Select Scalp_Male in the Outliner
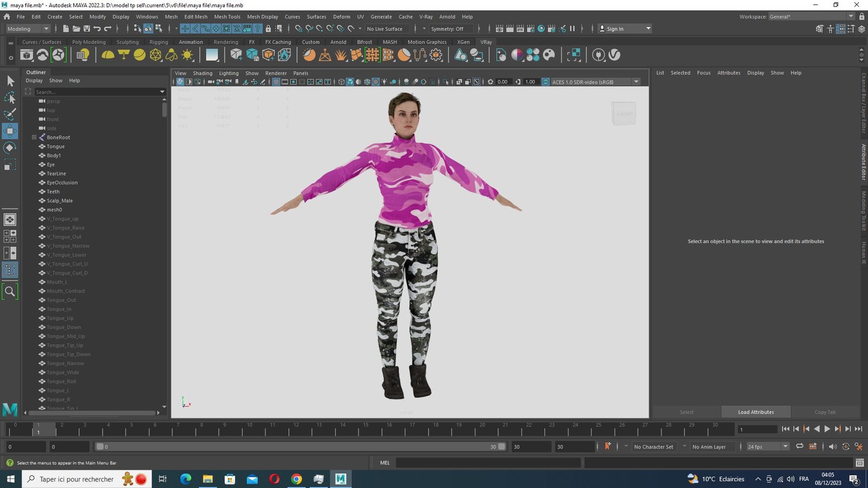This screenshot has width=868, height=488. click(60, 201)
